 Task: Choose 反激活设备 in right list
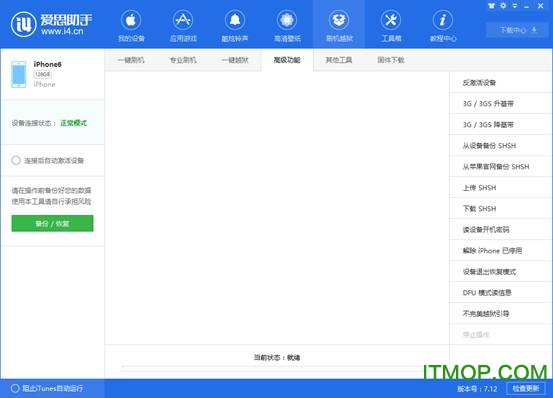pos(500,82)
